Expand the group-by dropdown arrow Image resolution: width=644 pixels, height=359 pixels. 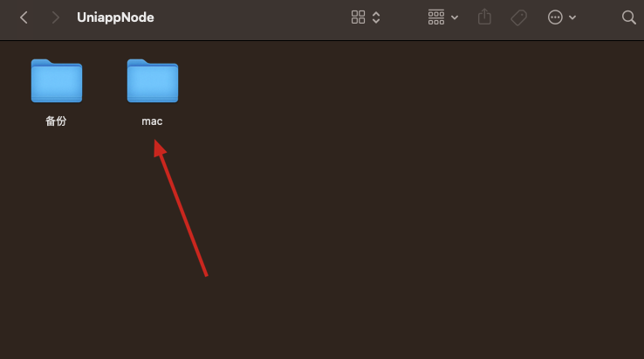tap(455, 17)
